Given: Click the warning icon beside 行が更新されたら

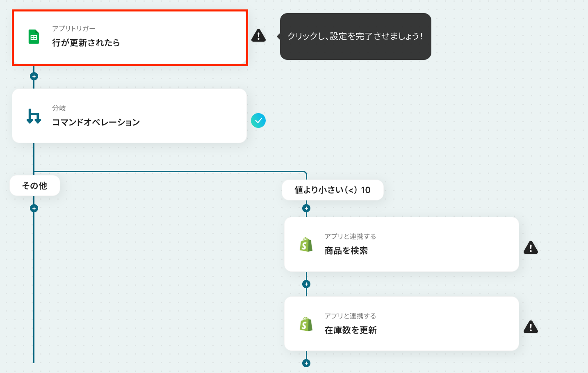Looking at the screenshot, I should 258,36.
